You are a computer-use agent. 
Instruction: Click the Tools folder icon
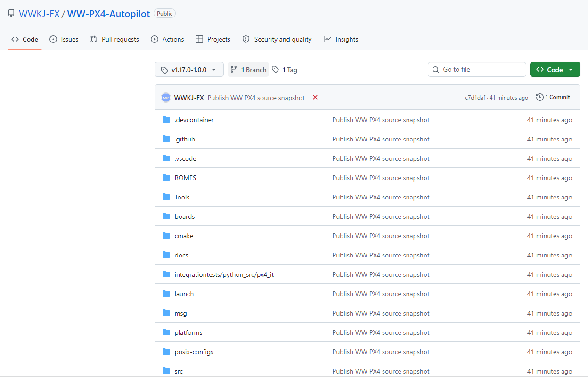[166, 197]
